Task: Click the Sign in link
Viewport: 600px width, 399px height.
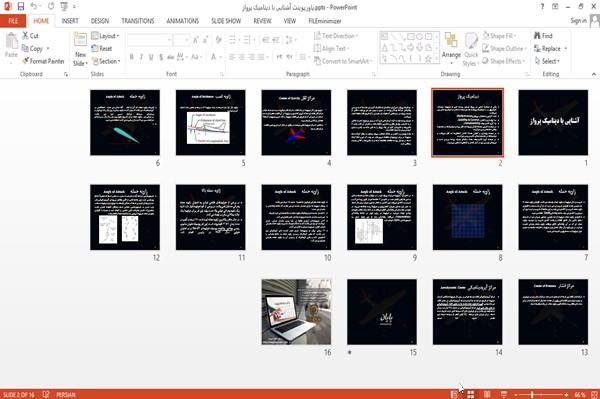Action: click(578, 21)
